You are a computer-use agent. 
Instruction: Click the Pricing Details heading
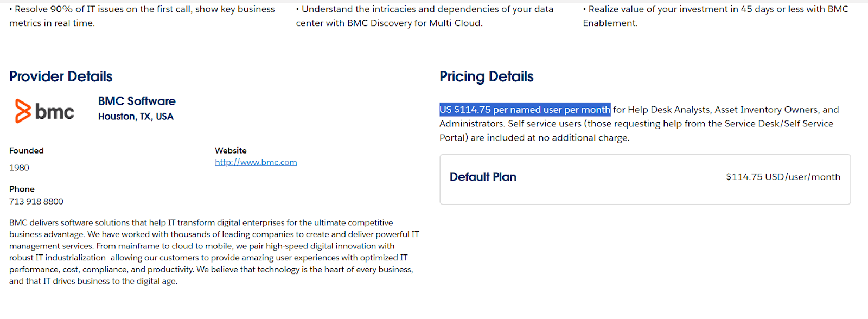[486, 76]
